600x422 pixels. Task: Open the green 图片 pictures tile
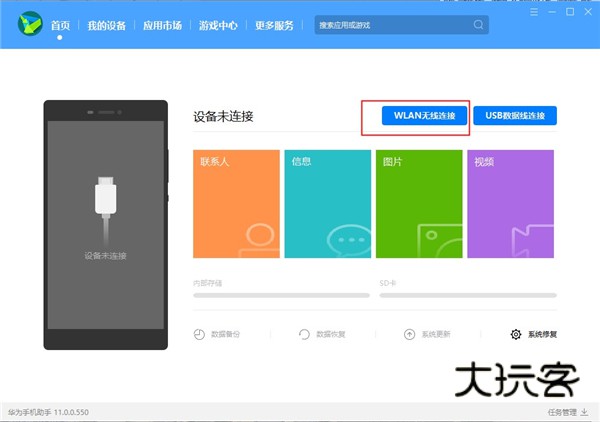[x=417, y=204]
